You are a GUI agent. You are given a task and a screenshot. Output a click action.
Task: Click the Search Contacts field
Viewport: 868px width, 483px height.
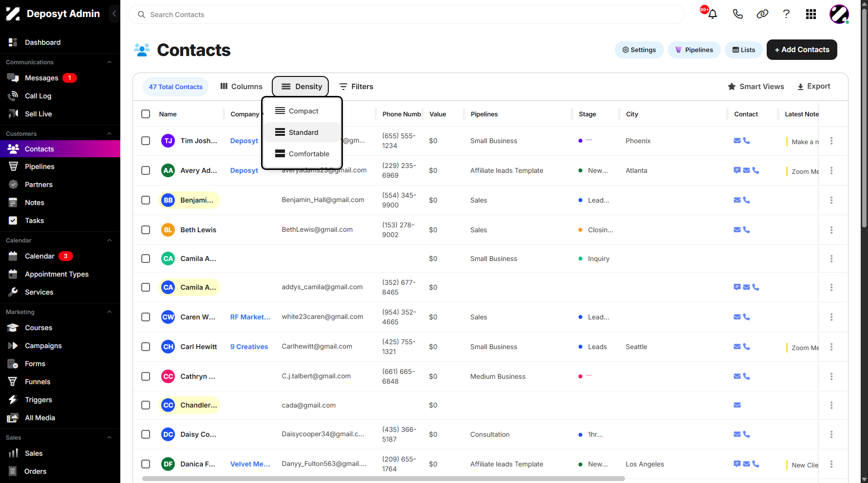pos(406,15)
